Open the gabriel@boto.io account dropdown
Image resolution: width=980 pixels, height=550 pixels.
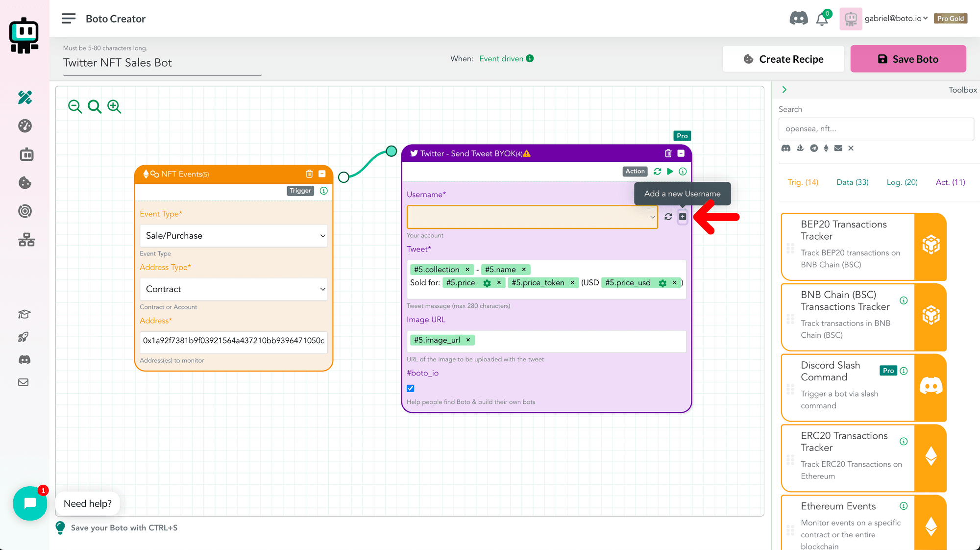pos(896,19)
